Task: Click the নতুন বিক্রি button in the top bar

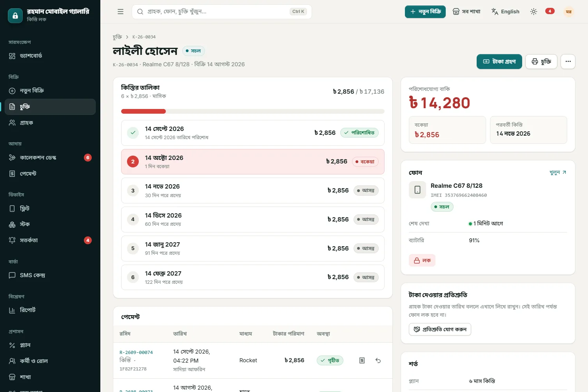Action: [425, 12]
